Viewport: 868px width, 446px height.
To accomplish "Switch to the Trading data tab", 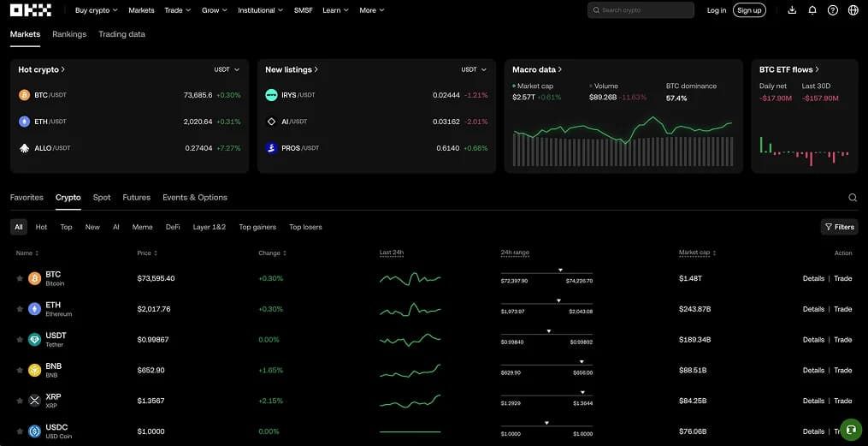I will 121,34.
